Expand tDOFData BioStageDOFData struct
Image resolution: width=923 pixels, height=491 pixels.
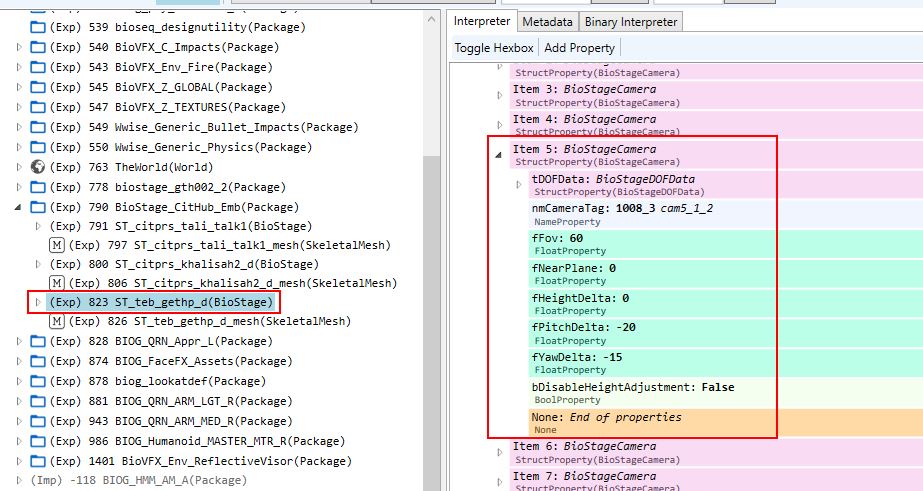point(519,185)
